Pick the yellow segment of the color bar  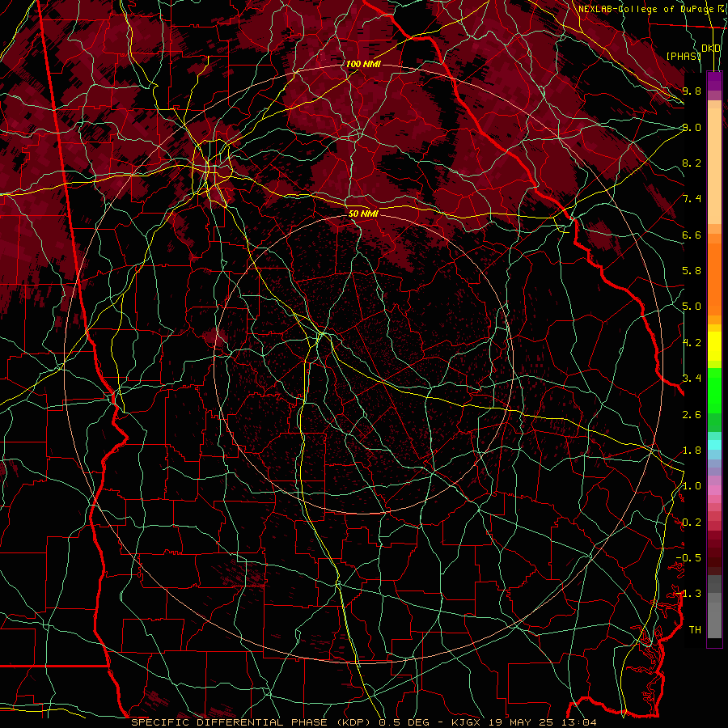(x=714, y=346)
